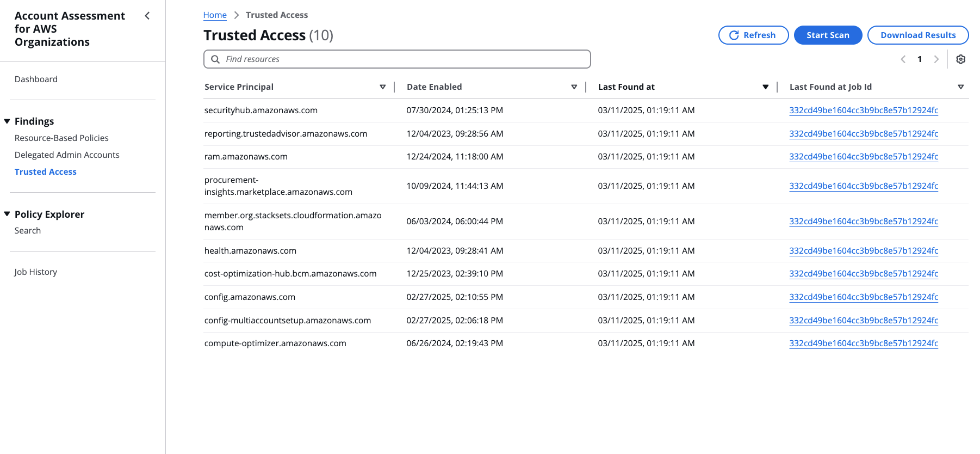
Task: Collapse the Findings section
Action: (x=7, y=121)
